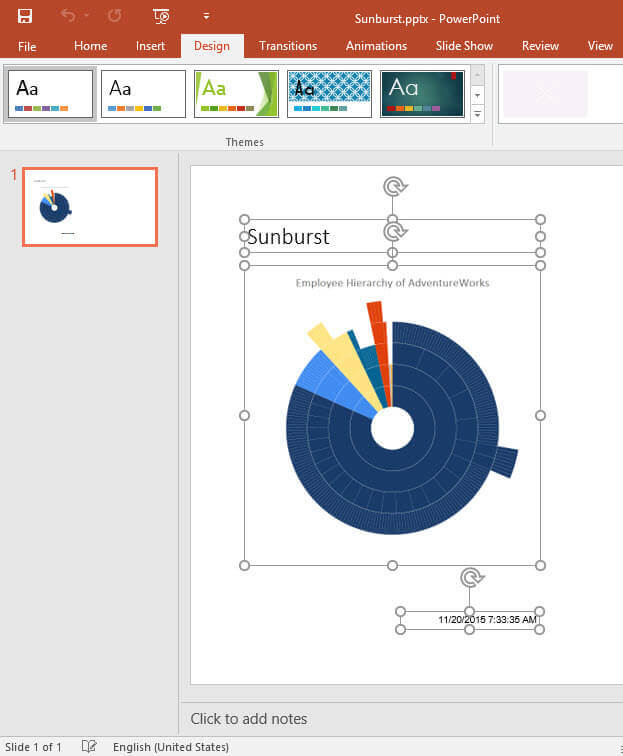Image resolution: width=623 pixels, height=756 pixels.
Task: Click the spell check icon in status bar
Action: coord(89,746)
